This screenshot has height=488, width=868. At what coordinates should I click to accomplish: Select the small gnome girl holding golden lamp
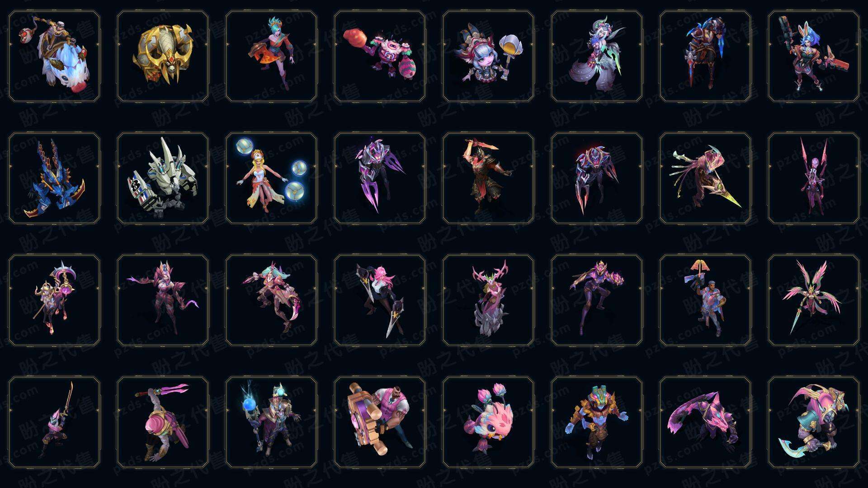[488, 56]
